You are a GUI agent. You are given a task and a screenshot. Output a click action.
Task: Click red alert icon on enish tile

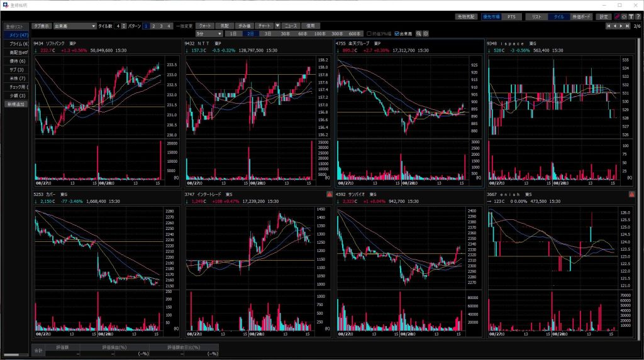[x=631, y=195]
